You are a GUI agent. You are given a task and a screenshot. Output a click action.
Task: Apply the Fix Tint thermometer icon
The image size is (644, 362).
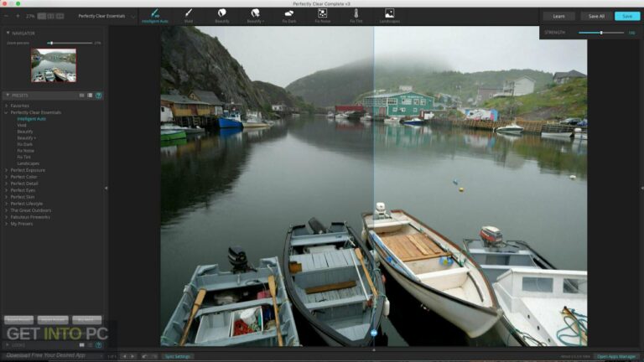coord(356,16)
